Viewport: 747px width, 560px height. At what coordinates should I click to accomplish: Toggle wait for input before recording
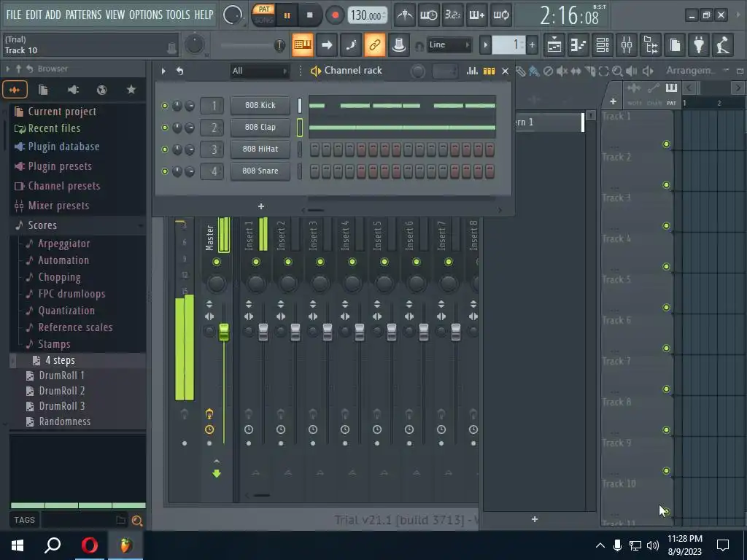pyautogui.click(x=428, y=15)
